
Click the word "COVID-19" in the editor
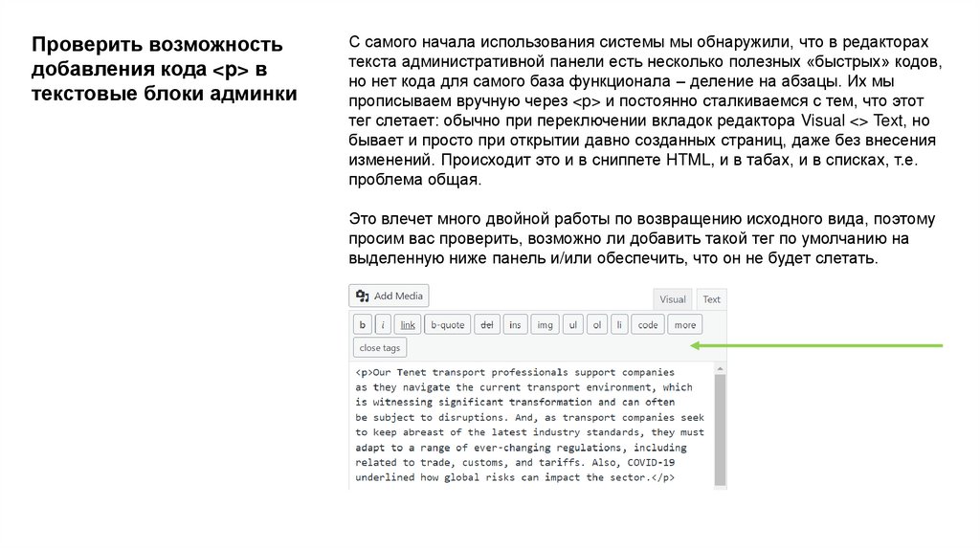pos(651,462)
